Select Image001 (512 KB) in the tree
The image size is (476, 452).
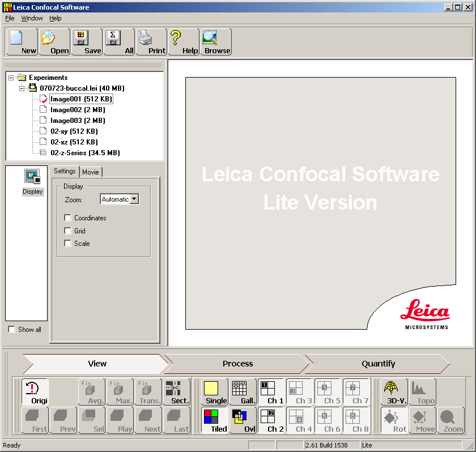click(81, 99)
